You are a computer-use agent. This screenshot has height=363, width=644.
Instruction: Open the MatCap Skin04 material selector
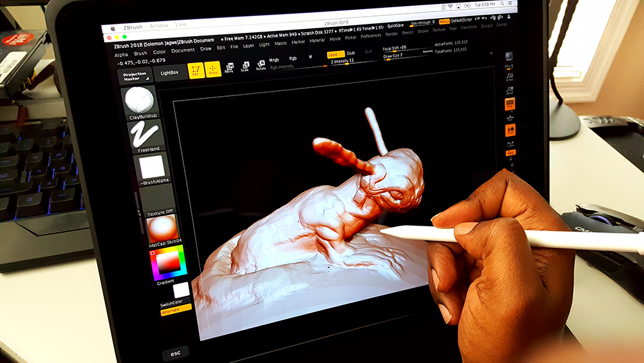(162, 230)
